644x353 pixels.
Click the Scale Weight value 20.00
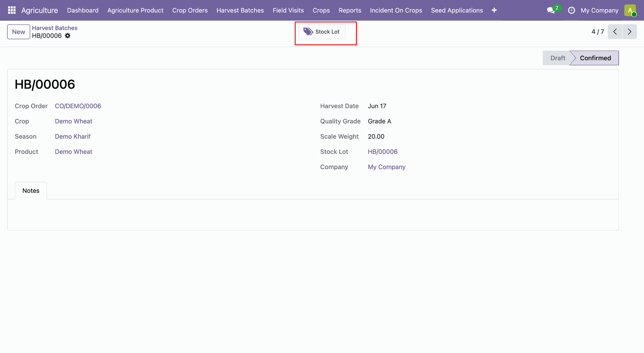coord(376,137)
